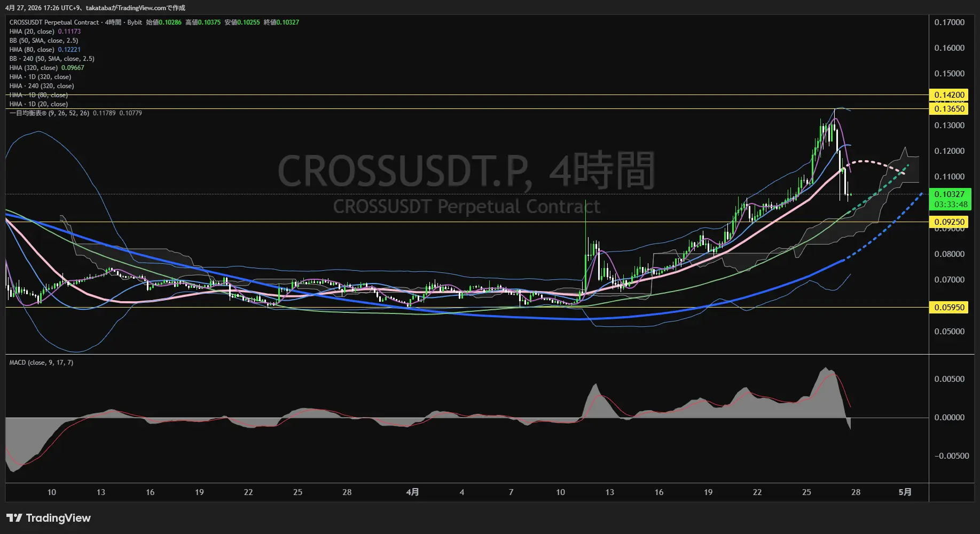The image size is (980, 534).
Task: Click the TradingView logo at the bottom
Action: pos(49,518)
